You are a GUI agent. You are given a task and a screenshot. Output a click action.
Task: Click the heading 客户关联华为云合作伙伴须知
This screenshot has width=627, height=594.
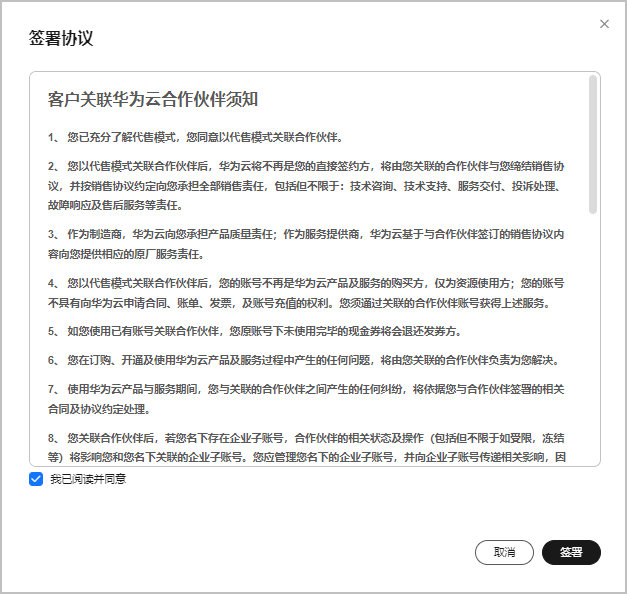point(153,100)
